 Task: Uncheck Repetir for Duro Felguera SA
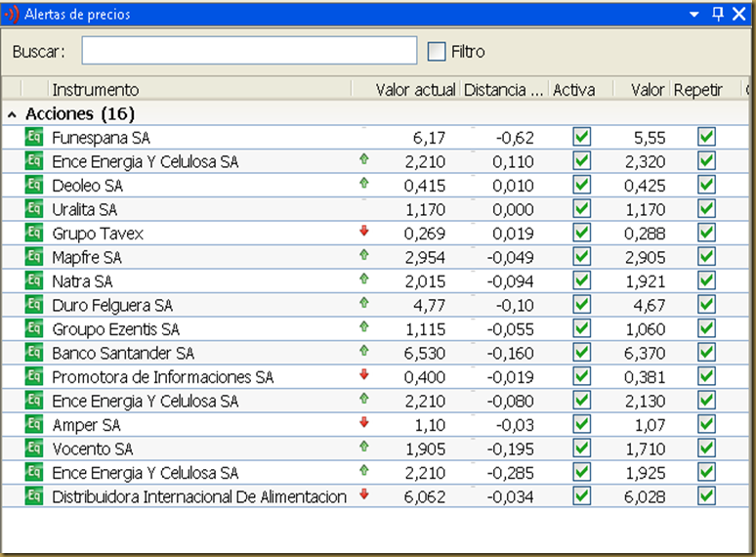click(x=706, y=305)
